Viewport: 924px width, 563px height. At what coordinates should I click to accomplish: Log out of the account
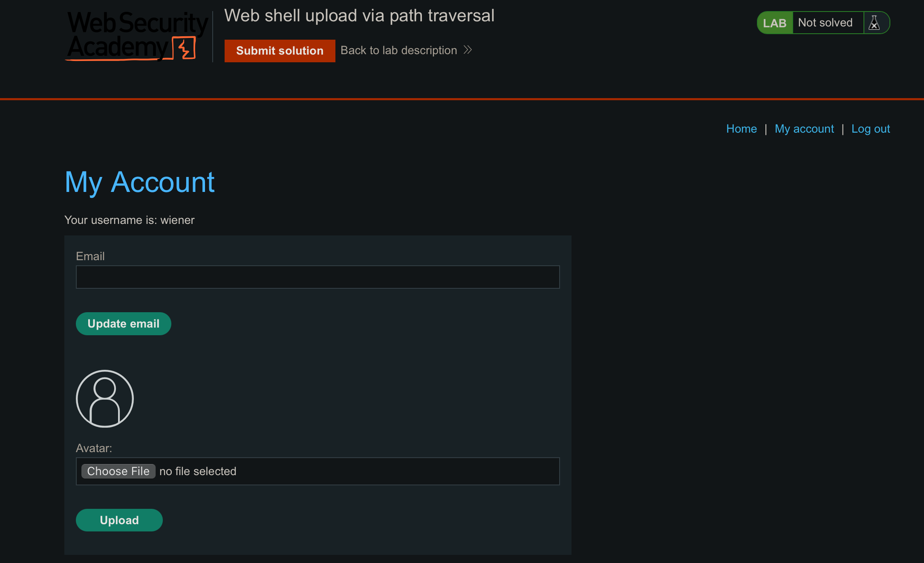click(870, 129)
